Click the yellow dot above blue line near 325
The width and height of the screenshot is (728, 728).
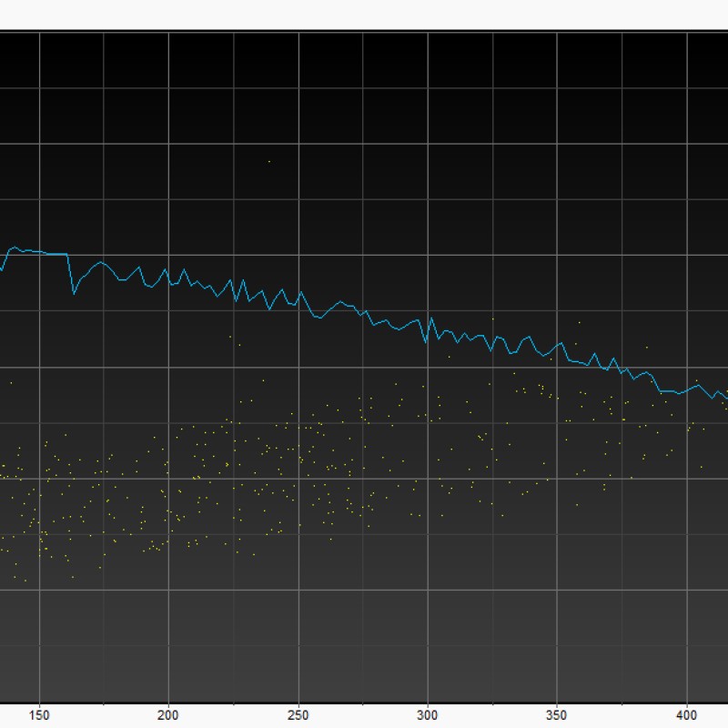pos(492,318)
